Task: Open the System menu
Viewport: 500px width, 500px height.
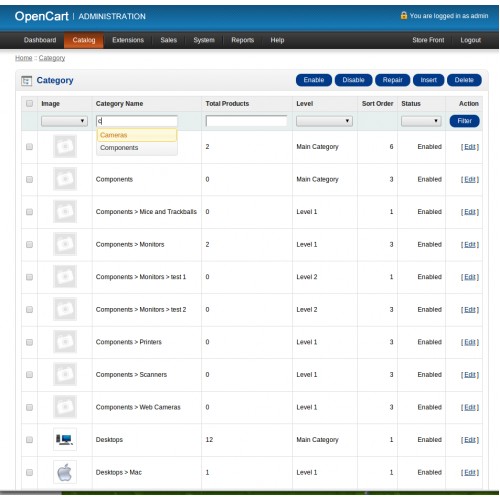Action: click(x=204, y=40)
